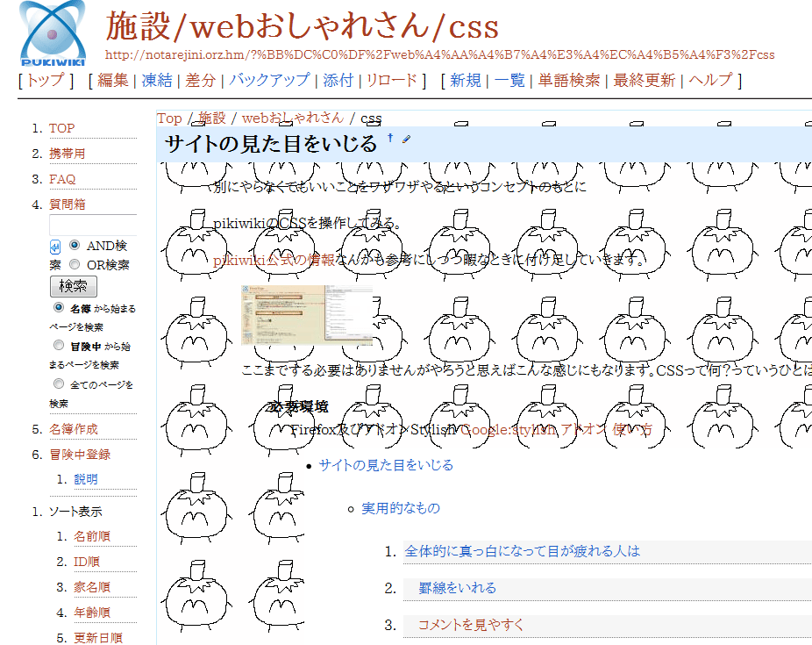Open the FAQ sidebar link
The height and width of the screenshot is (645, 812).
62,179
